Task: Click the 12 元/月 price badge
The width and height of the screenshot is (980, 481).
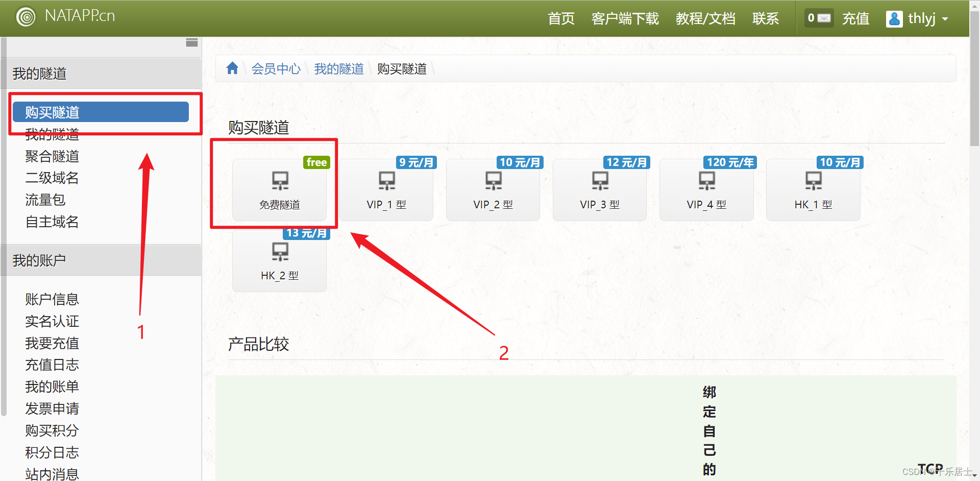Action: 626,162
